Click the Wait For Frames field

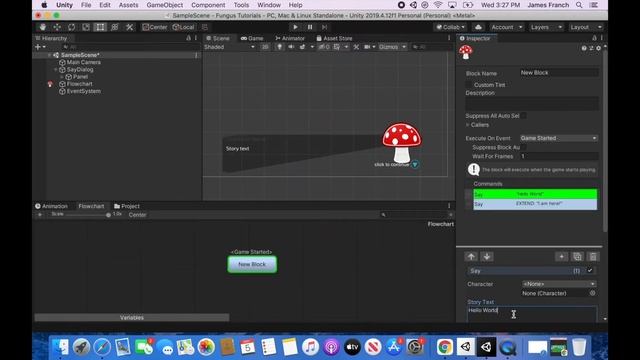pyautogui.click(x=559, y=156)
